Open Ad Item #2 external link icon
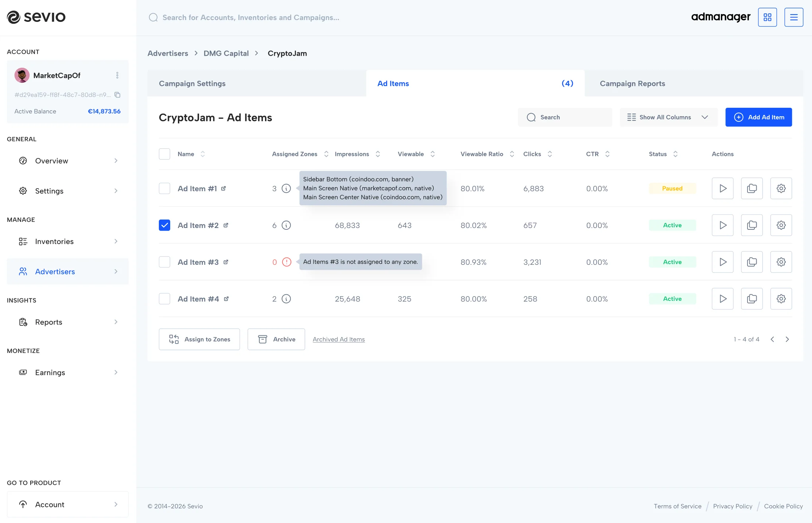 (x=226, y=225)
